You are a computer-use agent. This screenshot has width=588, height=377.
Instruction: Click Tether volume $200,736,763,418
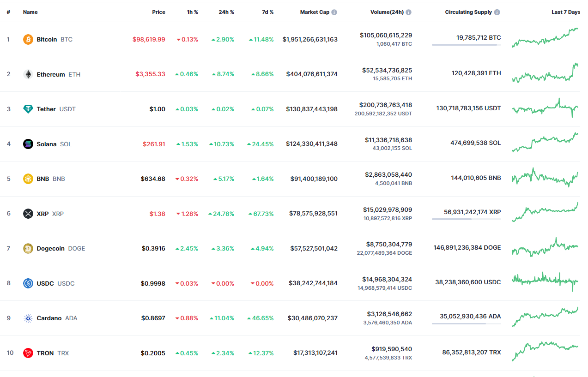pyautogui.click(x=386, y=105)
